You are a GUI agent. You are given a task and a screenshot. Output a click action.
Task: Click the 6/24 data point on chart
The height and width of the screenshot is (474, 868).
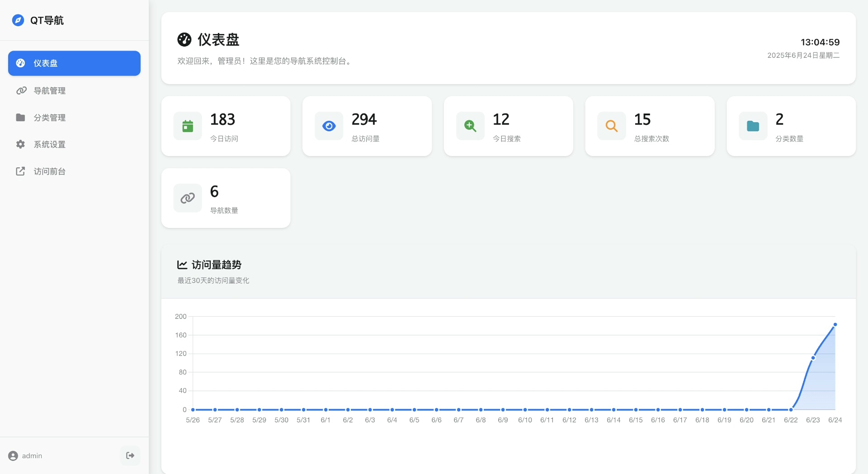pos(835,325)
